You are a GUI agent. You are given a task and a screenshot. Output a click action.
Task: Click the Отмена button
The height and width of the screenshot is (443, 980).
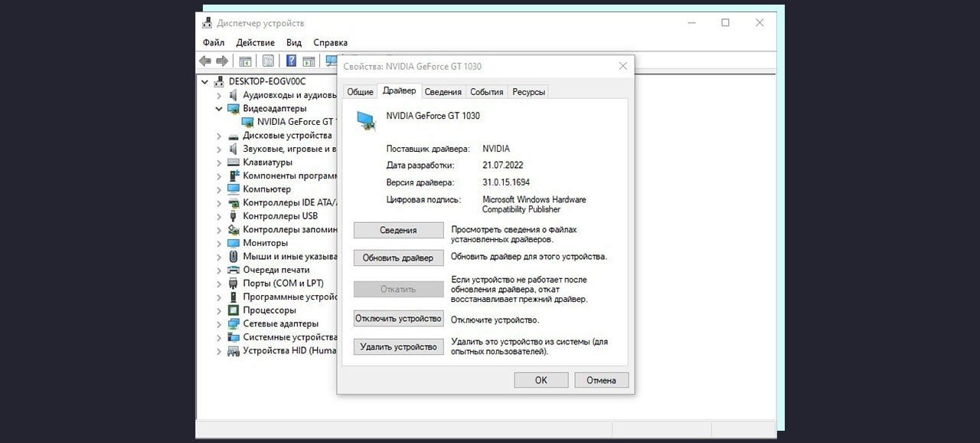click(601, 380)
